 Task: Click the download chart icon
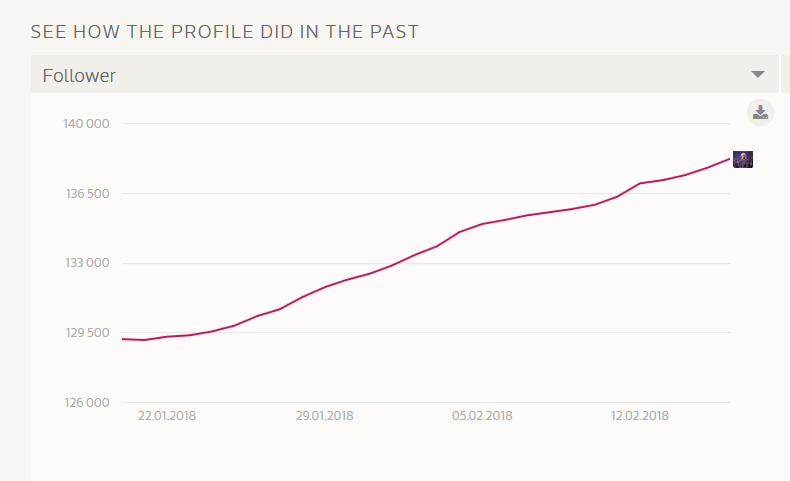(760, 112)
